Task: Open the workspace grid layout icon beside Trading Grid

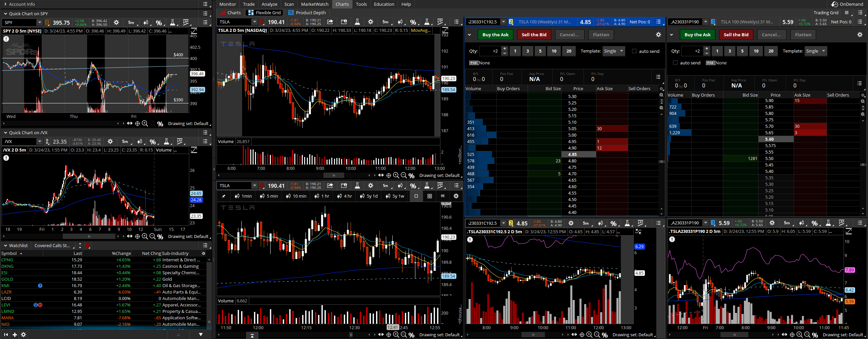Action: click(x=847, y=13)
